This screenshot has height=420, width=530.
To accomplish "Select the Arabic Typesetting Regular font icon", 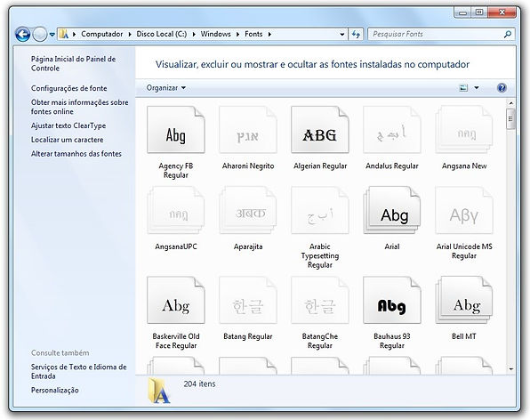I will point(320,210).
